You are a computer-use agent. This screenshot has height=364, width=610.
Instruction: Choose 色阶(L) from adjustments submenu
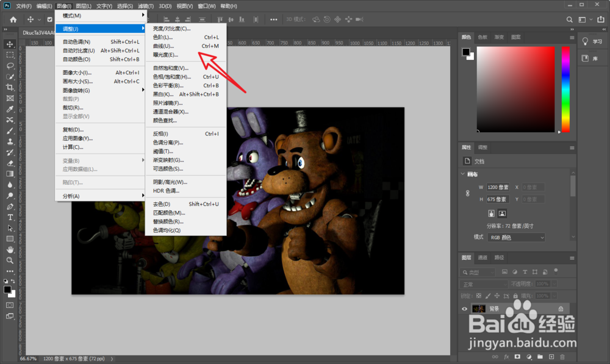[x=185, y=37]
